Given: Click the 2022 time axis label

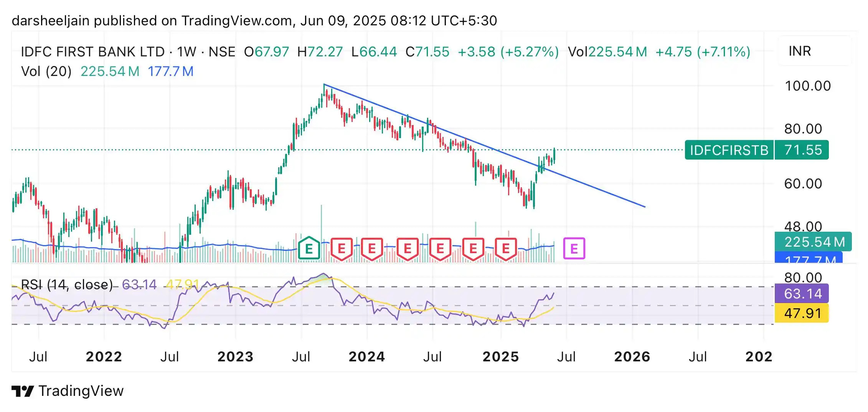Looking at the screenshot, I should click(104, 357).
